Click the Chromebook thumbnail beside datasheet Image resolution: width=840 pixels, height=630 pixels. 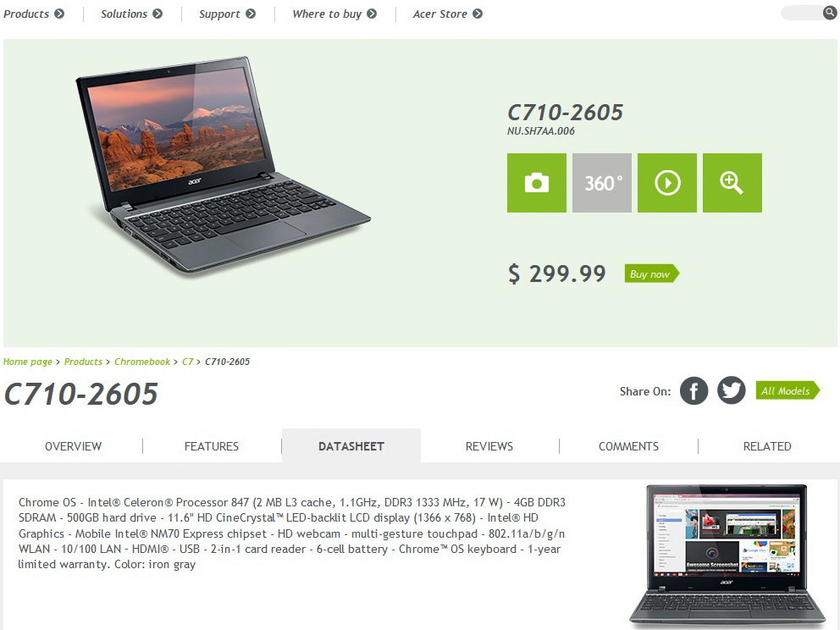(x=727, y=556)
